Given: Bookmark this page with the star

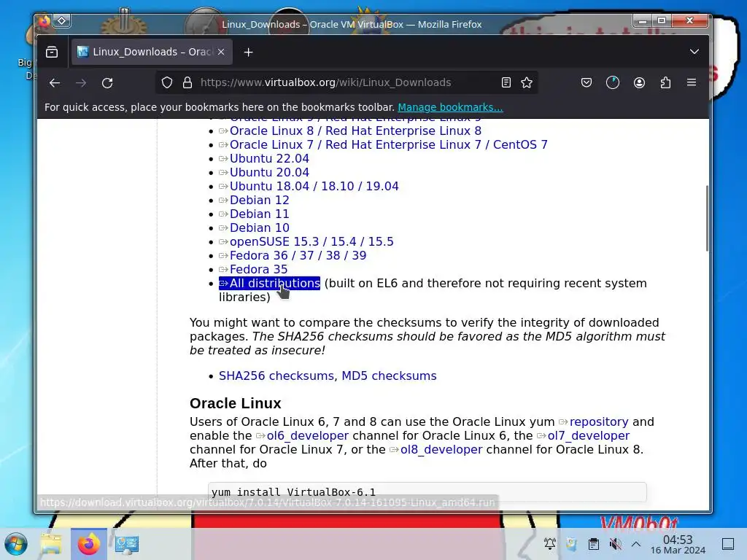Looking at the screenshot, I should 527,83.
